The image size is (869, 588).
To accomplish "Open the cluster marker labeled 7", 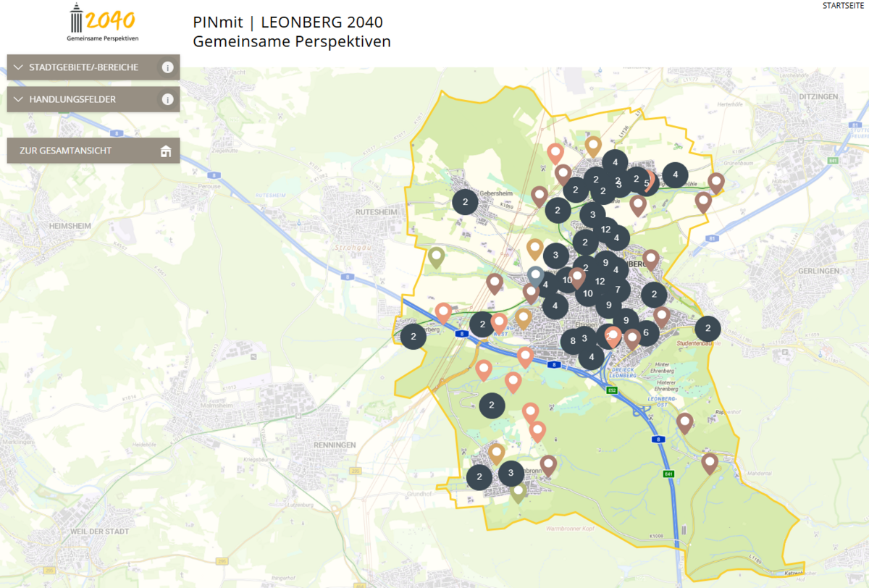I will (x=618, y=290).
